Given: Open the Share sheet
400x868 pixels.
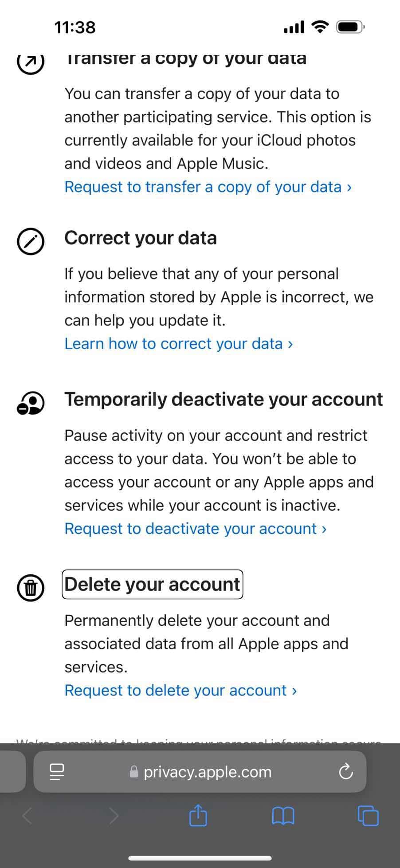Looking at the screenshot, I should point(198,816).
